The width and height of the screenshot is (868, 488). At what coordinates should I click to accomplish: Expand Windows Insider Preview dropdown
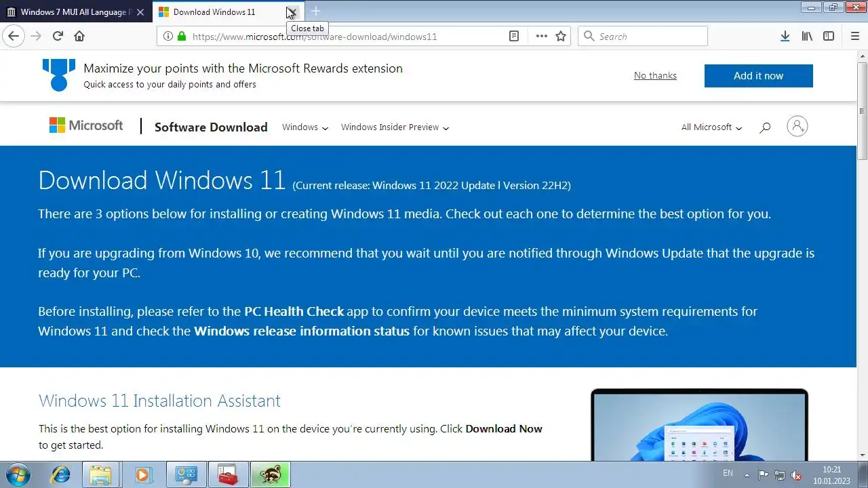click(x=395, y=127)
